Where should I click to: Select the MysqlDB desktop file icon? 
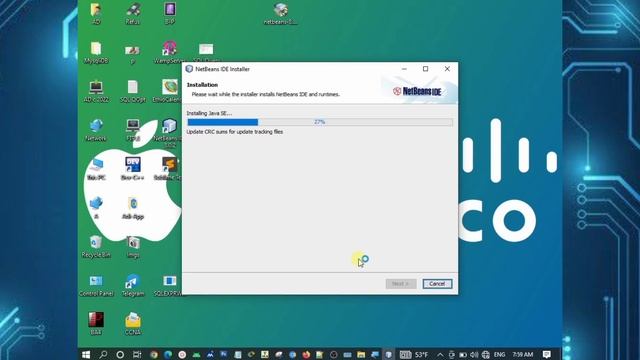click(96, 53)
